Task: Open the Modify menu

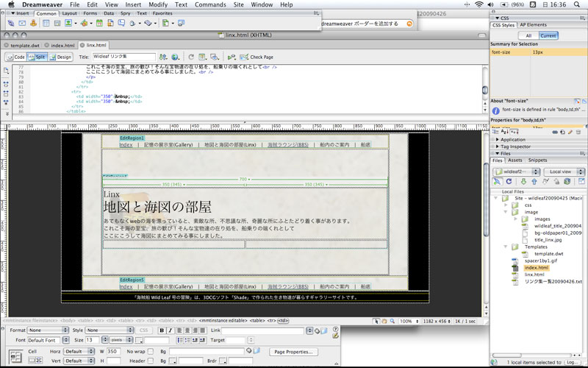Action: (158, 4)
